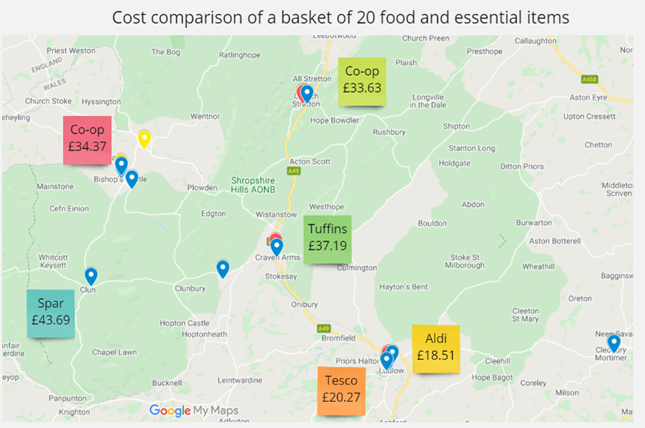This screenshot has height=428, width=645.
Task: Select the blue pin at Cleobury Mortimer
Action: [x=614, y=344]
